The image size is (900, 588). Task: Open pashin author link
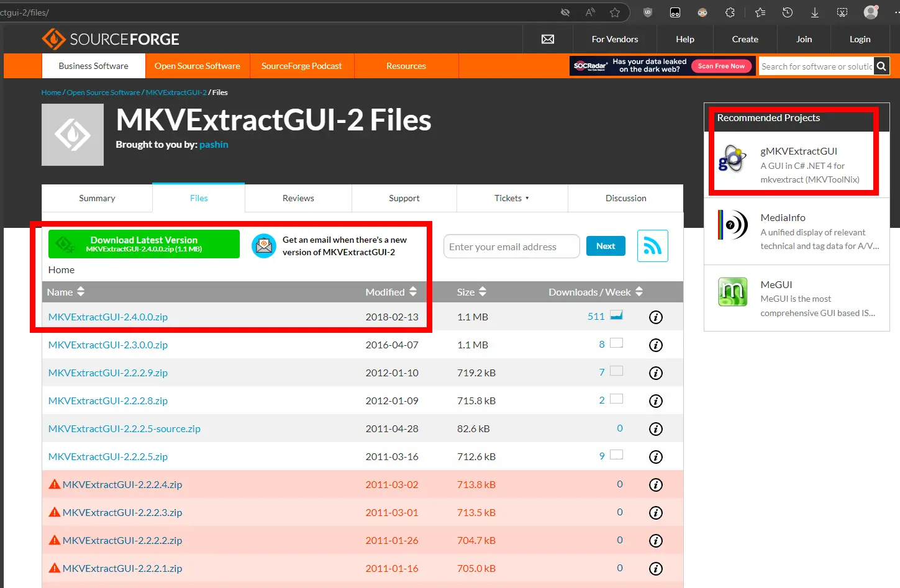pyautogui.click(x=214, y=145)
